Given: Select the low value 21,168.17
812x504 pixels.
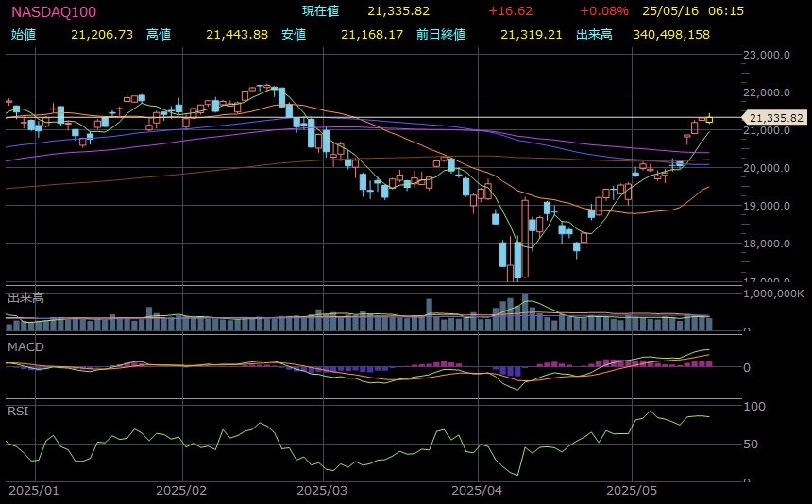Looking at the screenshot, I should (372, 35).
